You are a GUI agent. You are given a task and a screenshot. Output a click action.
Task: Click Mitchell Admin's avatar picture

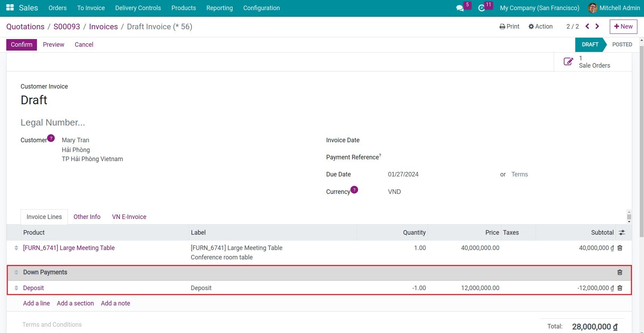click(x=592, y=8)
